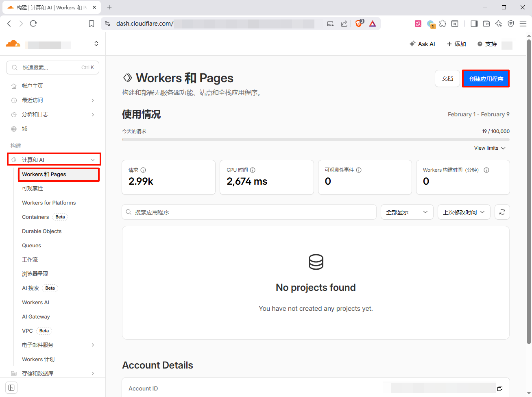Expand the 分析和日志 submenu arrow
This screenshot has height=397, width=532.
click(x=93, y=115)
